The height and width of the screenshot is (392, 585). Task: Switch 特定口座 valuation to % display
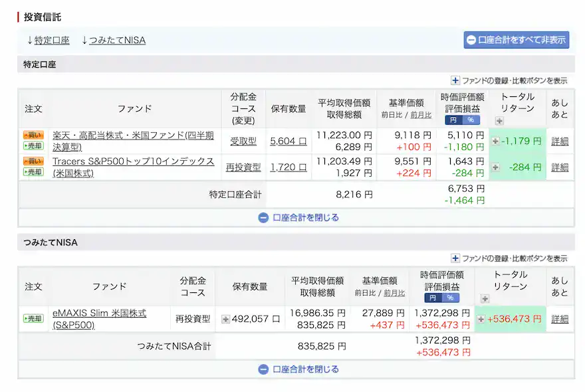coord(471,120)
